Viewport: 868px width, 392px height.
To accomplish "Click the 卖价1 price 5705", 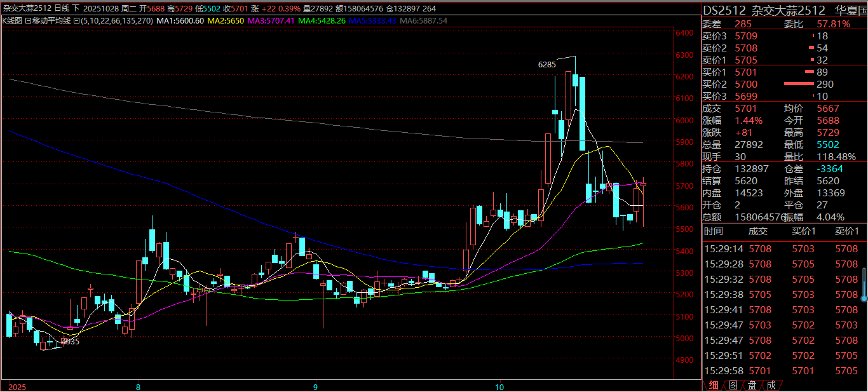I will (746, 60).
